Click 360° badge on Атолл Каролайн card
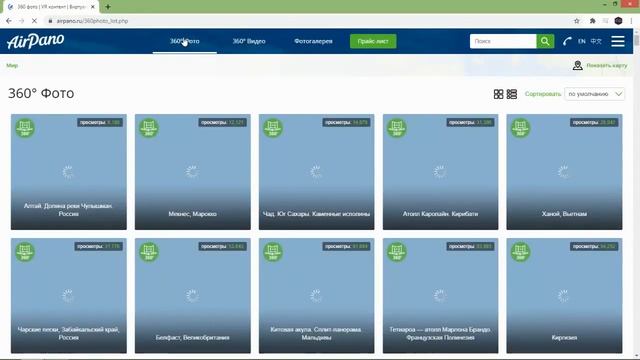The height and width of the screenshot is (360, 640). [x=397, y=128]
